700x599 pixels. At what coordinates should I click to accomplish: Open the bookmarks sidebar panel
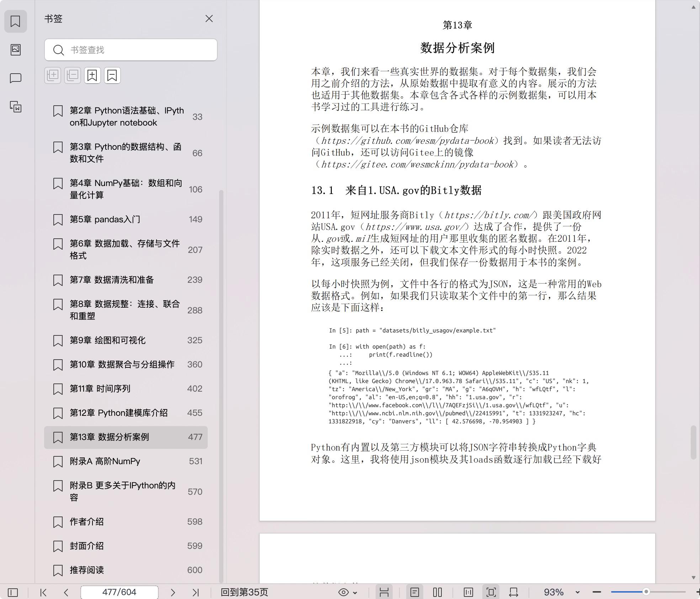pos(15,21)
